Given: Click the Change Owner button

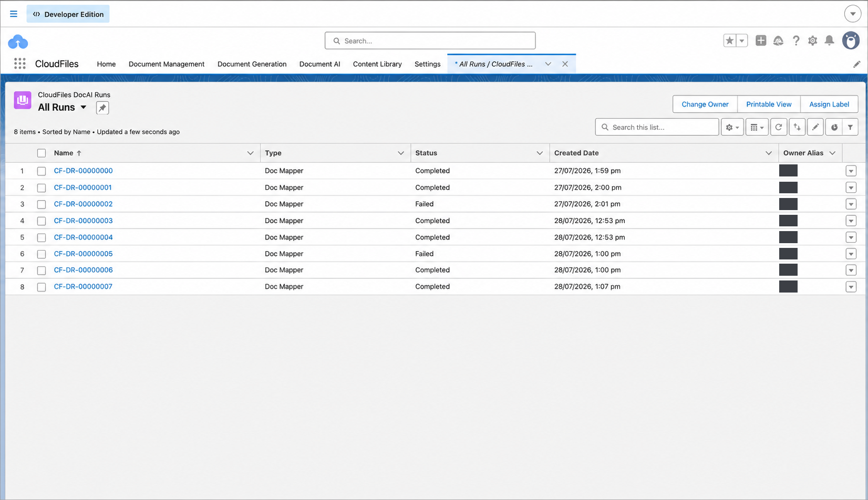Looking at the screenshot, I should (x=705, y=104).
